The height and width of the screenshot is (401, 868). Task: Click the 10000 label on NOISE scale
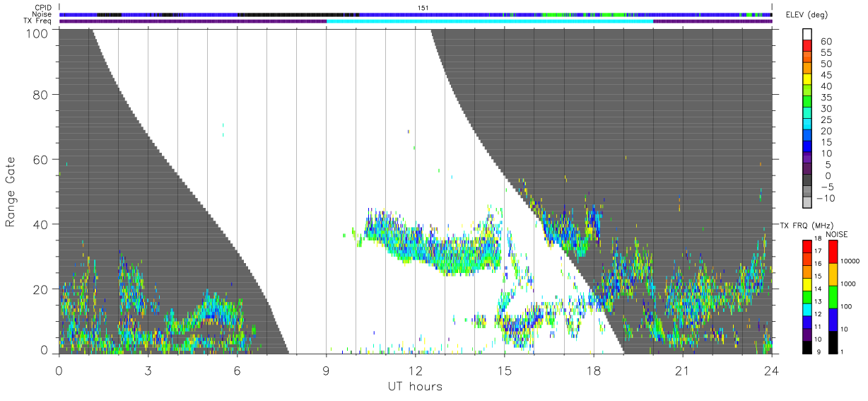click(x=850, y=262)
